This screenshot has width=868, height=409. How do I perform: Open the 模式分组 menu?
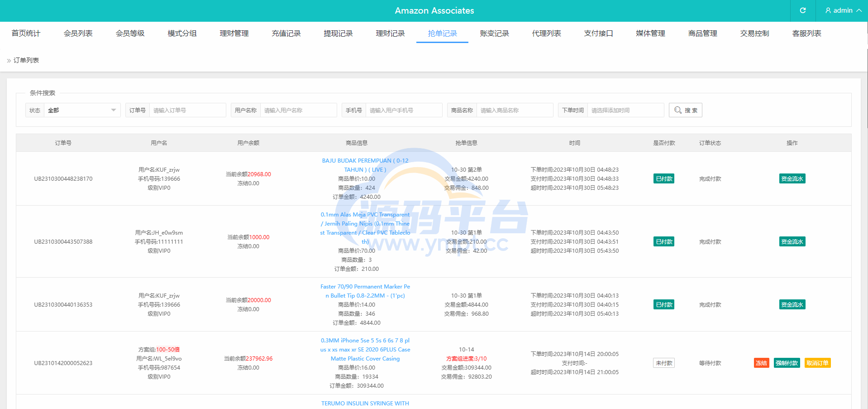coord(182,34)
